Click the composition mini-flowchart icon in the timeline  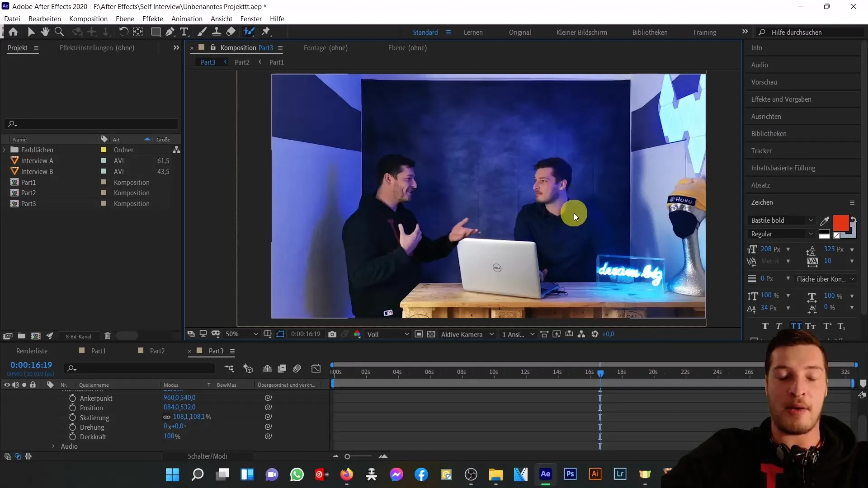coord(229,369)
